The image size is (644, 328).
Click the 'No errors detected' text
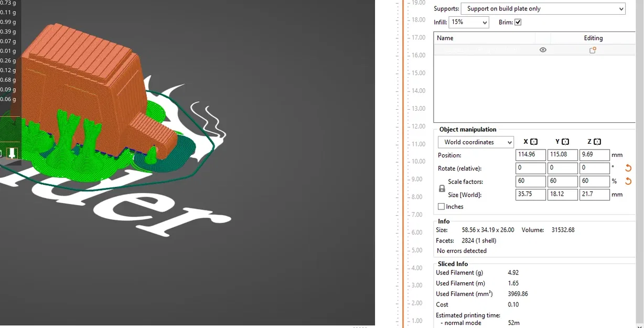pyautogui.click(x=461, y=251)
